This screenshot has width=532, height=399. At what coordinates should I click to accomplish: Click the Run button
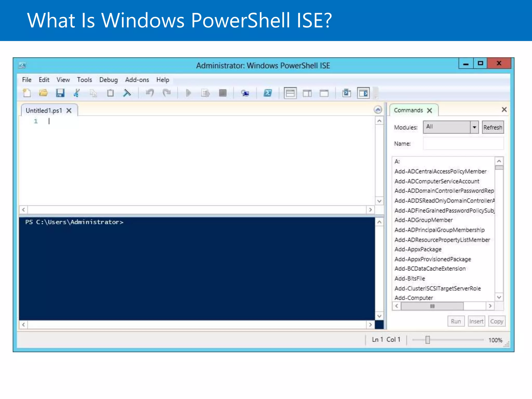456,321
